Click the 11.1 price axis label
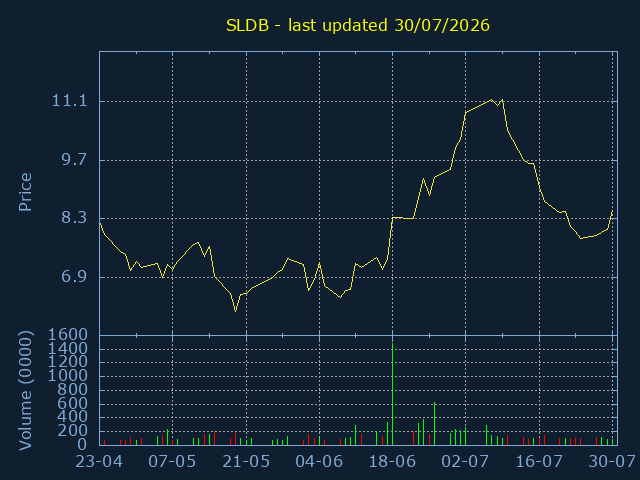The height and width of the screenshot is (480, 640). pos(70,100)
